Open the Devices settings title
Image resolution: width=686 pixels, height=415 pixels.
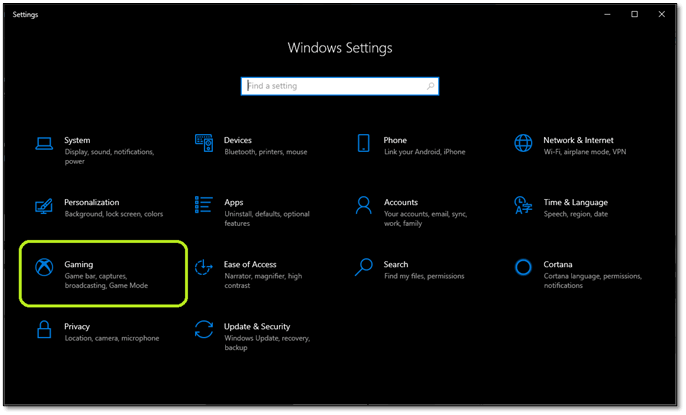(238, 140)
